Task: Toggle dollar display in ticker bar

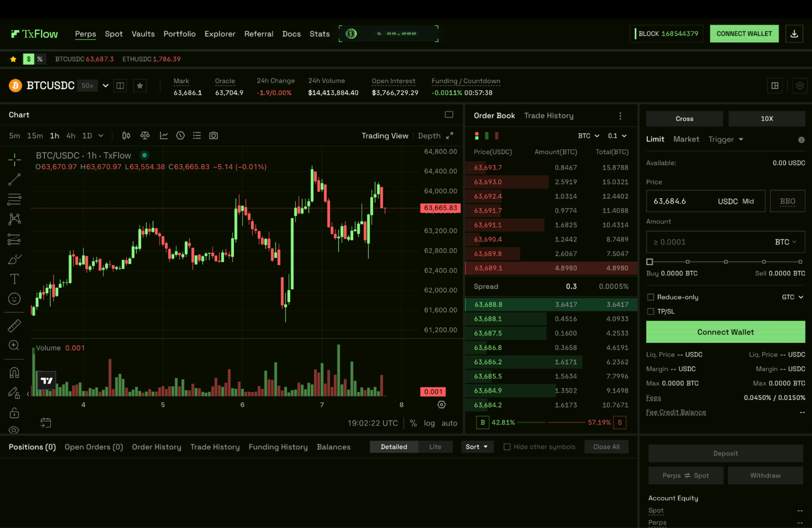Action: coord(29,59)
